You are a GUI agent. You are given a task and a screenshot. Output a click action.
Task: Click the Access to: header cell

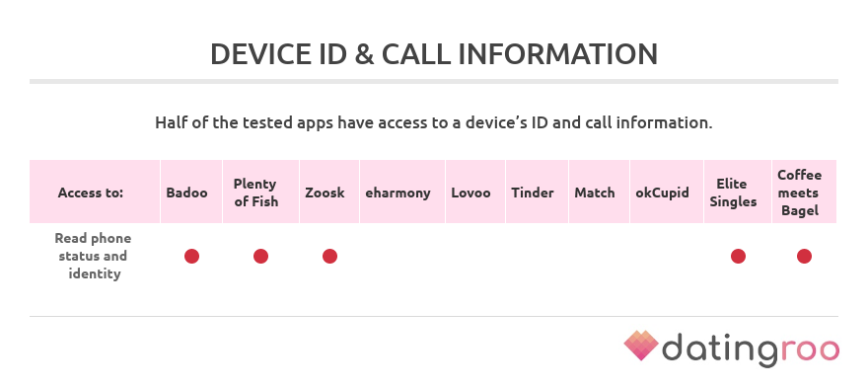pos(95,192)
